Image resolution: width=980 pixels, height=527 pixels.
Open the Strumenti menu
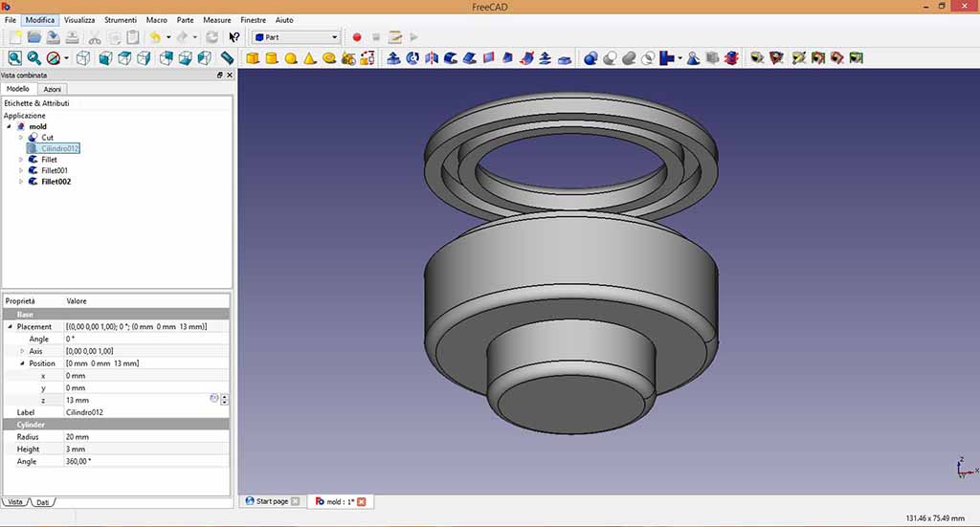121,20
